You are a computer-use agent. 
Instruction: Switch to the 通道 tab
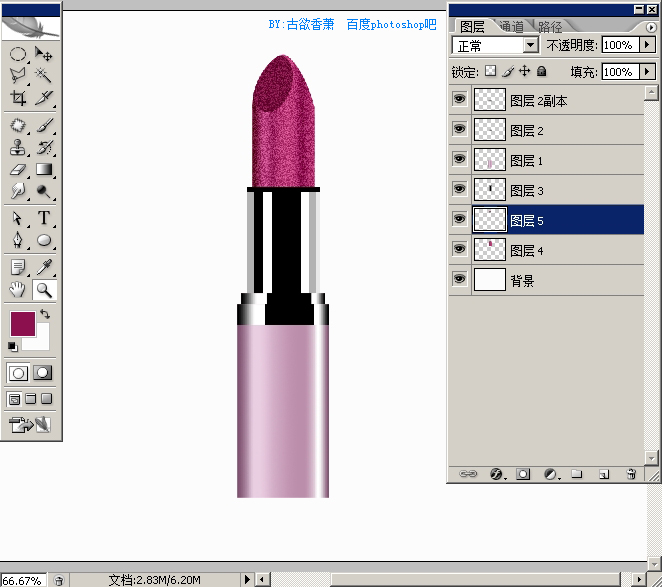(511, 27)
